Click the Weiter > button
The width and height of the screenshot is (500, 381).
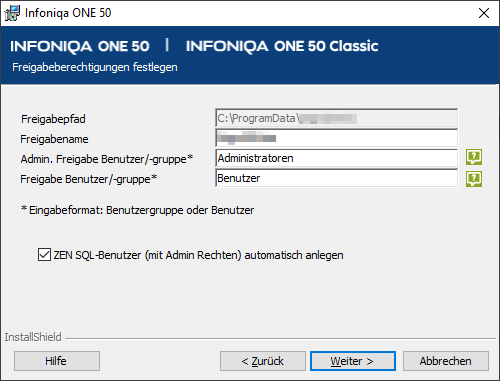[x=353, y=361]
